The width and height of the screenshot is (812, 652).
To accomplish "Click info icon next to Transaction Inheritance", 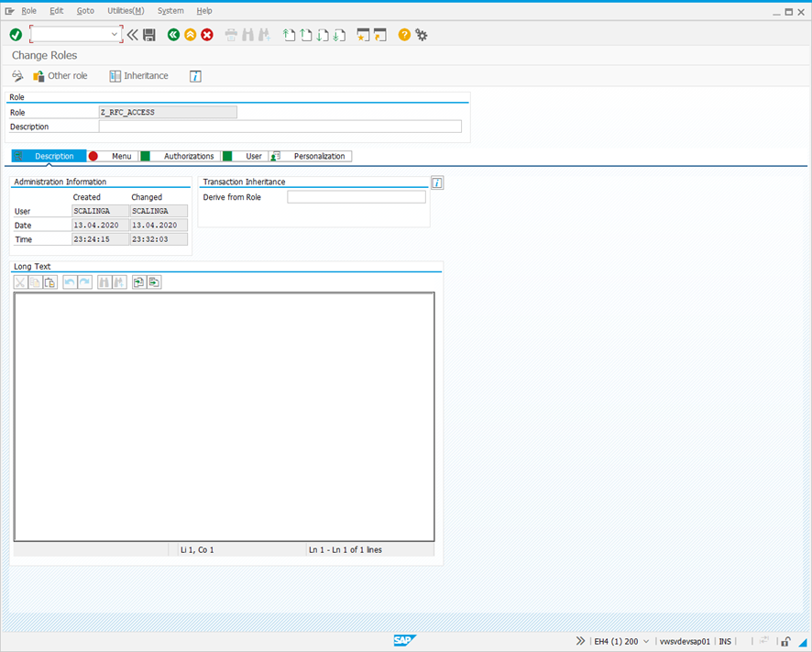I will pyautogui.click(x=437, y=182).
